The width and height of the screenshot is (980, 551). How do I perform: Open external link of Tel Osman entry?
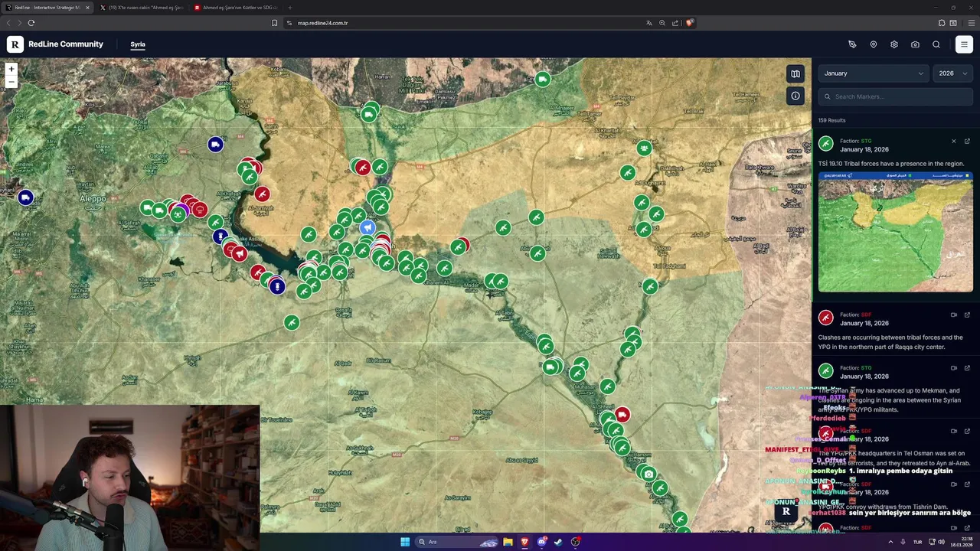tap(967, 431)
